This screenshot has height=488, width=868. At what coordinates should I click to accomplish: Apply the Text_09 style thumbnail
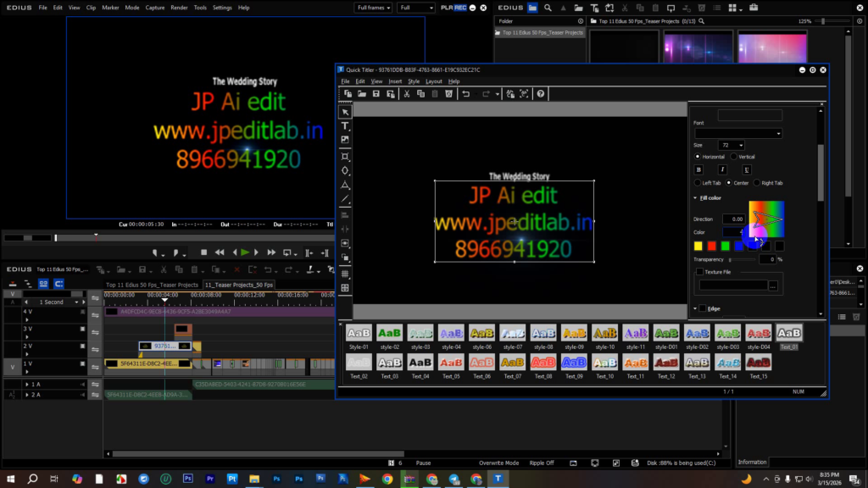(x=574, y=363)
